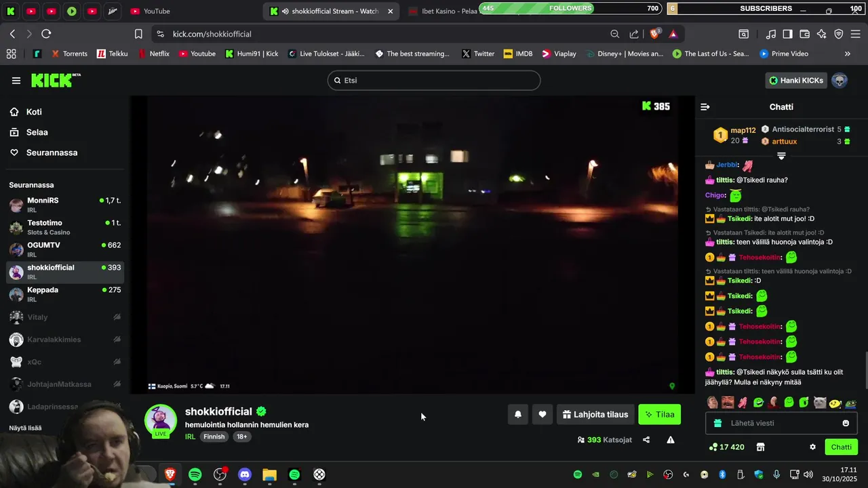
Task: Open the IMDB bookmark
Action: (x=518, y=54)
